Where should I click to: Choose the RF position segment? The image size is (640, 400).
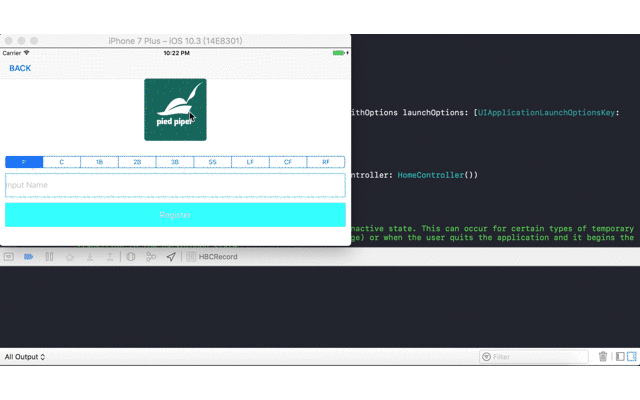pyautogui.click(x=326, y=161)
